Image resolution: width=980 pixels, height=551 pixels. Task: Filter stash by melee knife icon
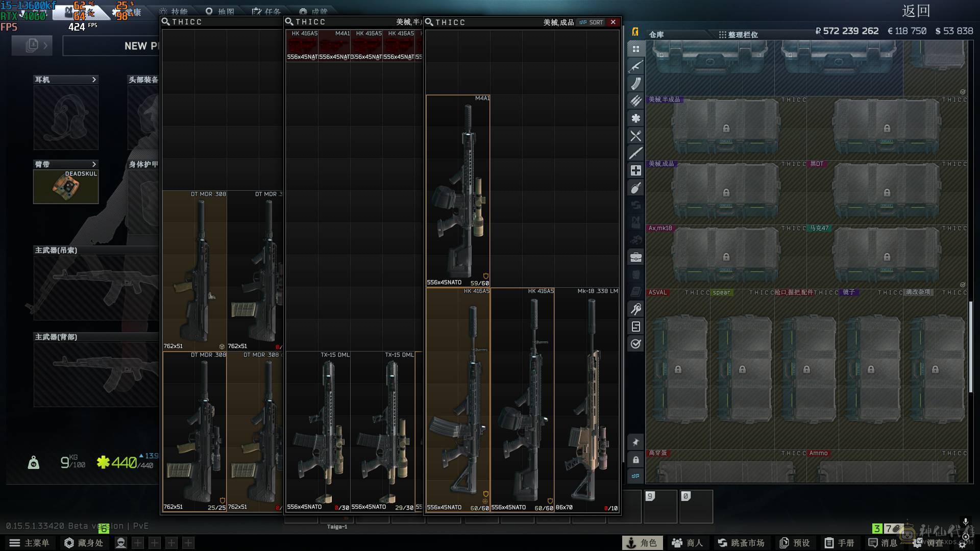635,153
